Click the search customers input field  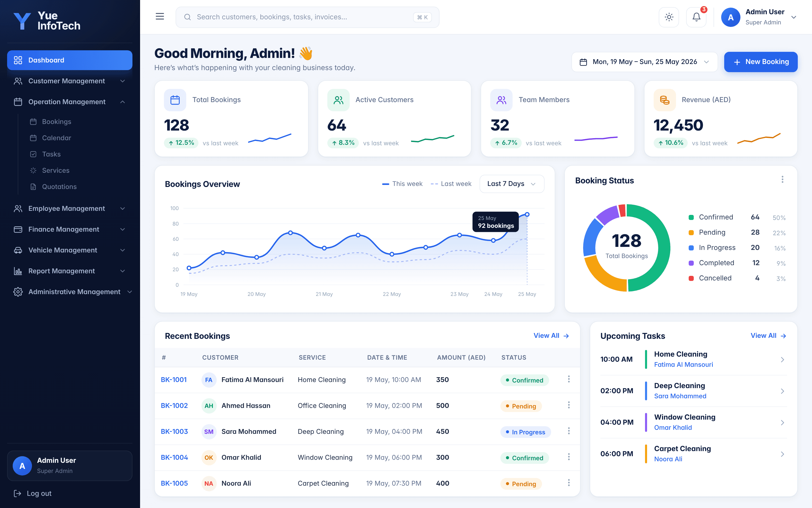click(307, 17)
